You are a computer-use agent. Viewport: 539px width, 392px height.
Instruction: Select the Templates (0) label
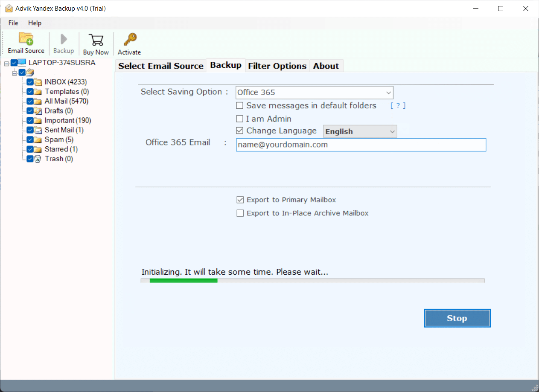coord(67,92)
